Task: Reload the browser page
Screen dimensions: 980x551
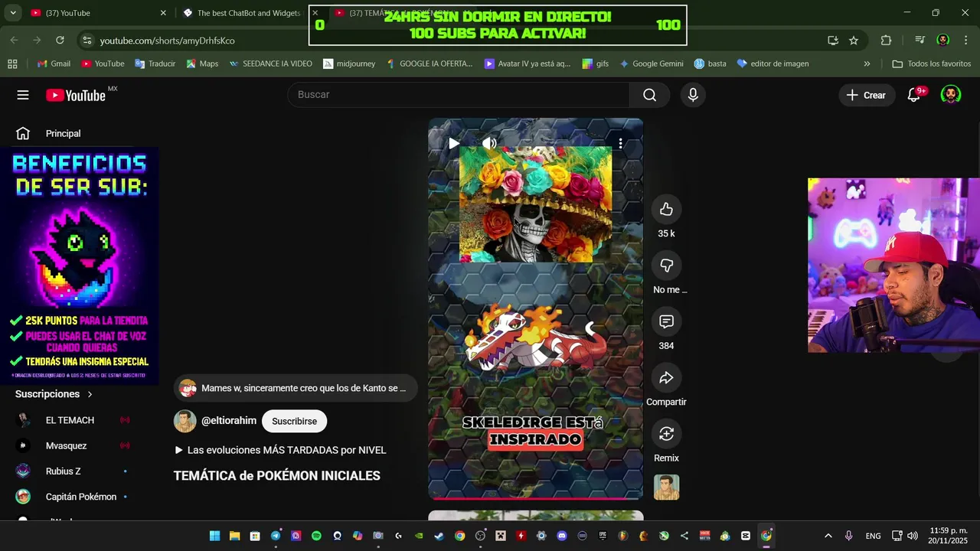Action: tap(60, 41)
